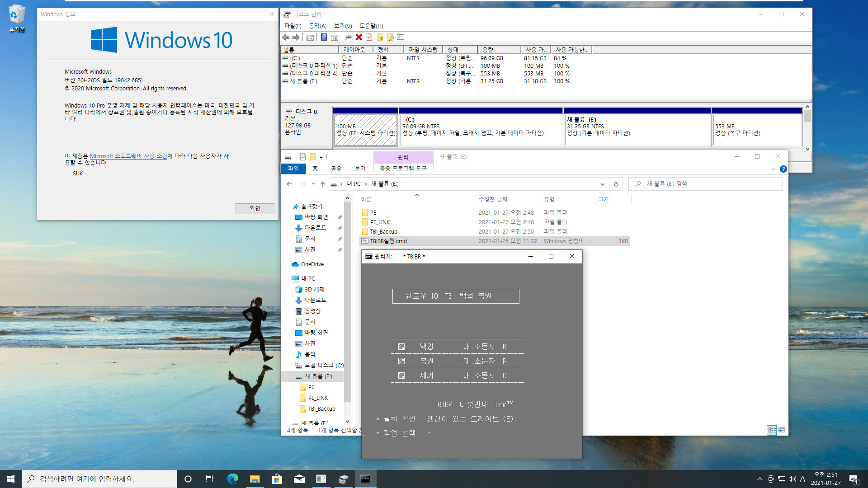Screen dimensions: 868x488
Task: Click Explorer Back navigation arrow
Action: [x=289, y=184]
